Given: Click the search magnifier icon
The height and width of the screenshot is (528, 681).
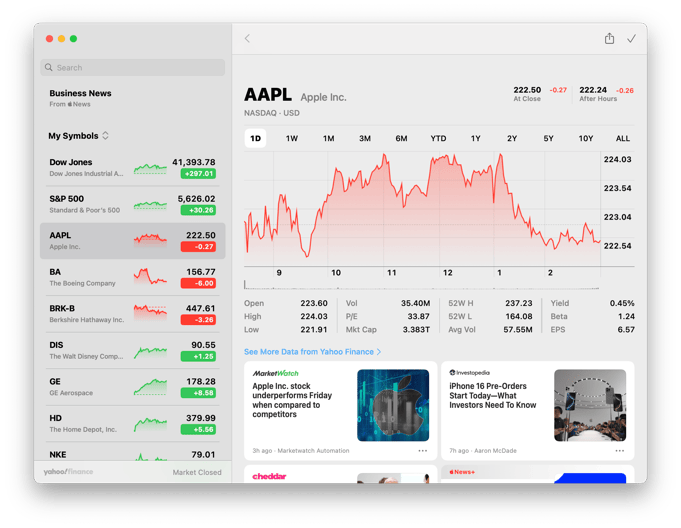Looking at the screenshot, I should (x=49, y=67).
